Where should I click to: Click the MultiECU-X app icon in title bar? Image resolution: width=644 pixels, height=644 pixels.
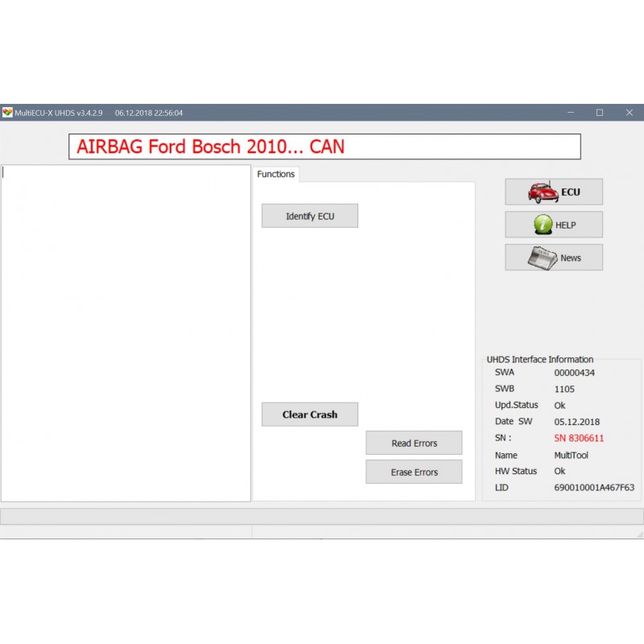(x=7, y=112)
